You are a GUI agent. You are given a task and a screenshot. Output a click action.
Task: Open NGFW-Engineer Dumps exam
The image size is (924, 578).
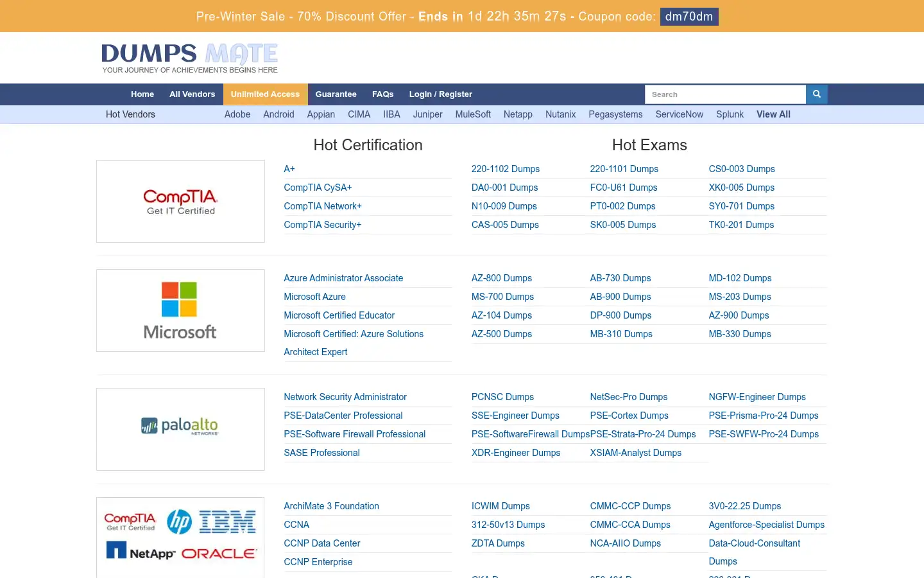click(x=757, y=397)
